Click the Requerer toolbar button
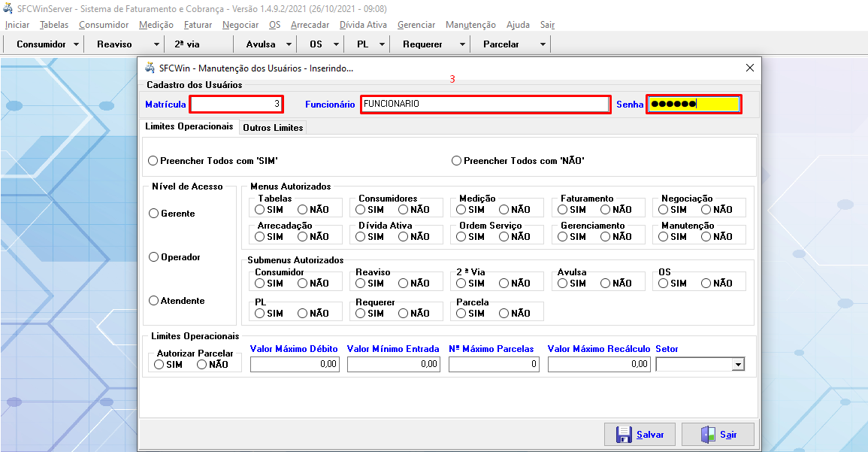The height and width of the screenshot is (452, 868). (x=422, y=44)
